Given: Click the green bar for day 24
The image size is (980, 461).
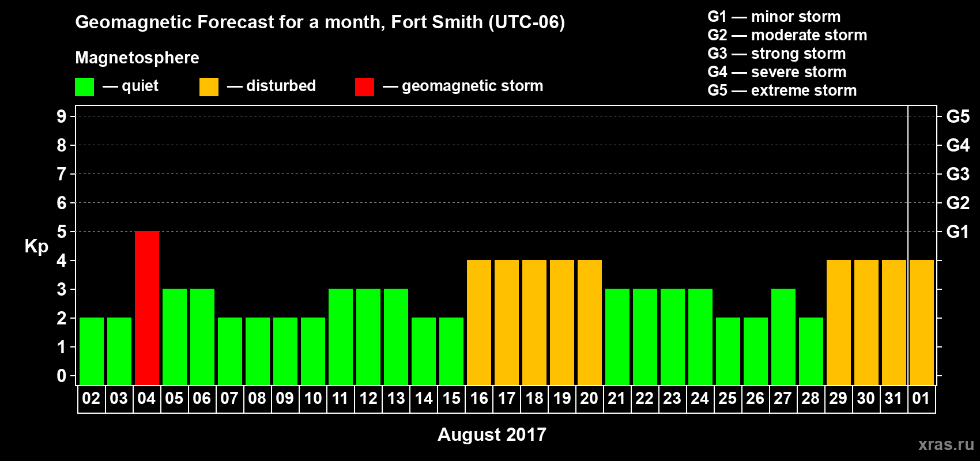Looking at the screenshot, I should tap(700, 337).
